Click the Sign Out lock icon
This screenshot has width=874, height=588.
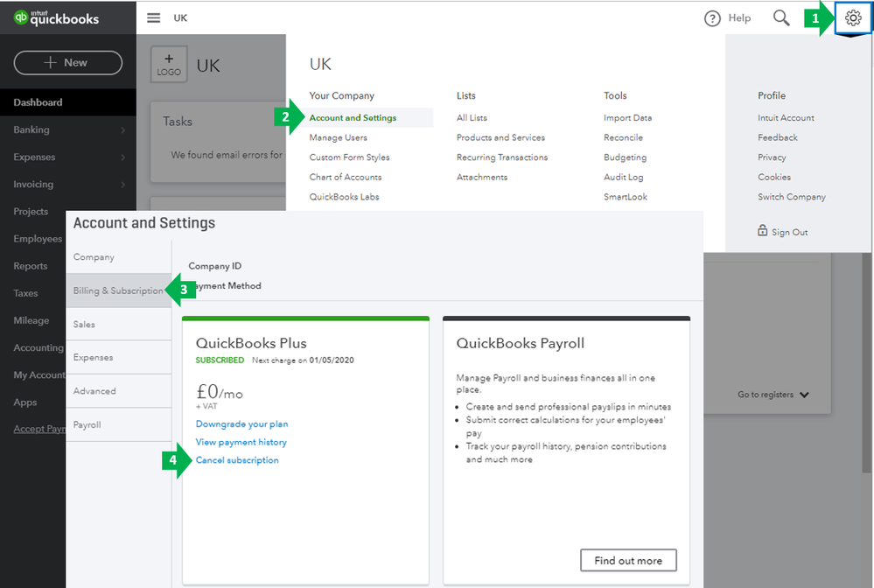click(762, 231)
